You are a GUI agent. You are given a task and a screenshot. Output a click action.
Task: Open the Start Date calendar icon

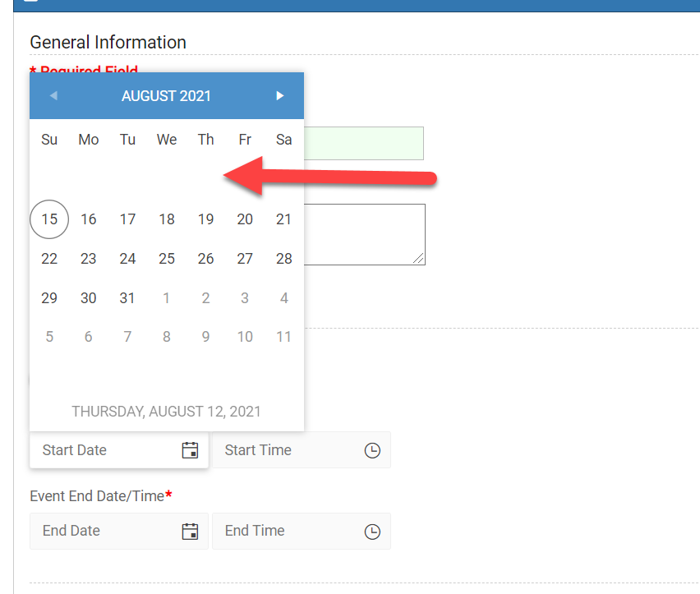point(190,450)
